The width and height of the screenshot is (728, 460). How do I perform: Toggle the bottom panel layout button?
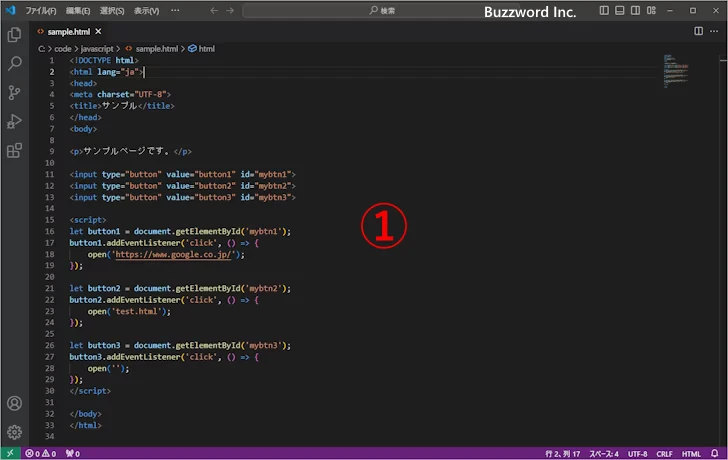pyautogui.click(x=620, y=10)
